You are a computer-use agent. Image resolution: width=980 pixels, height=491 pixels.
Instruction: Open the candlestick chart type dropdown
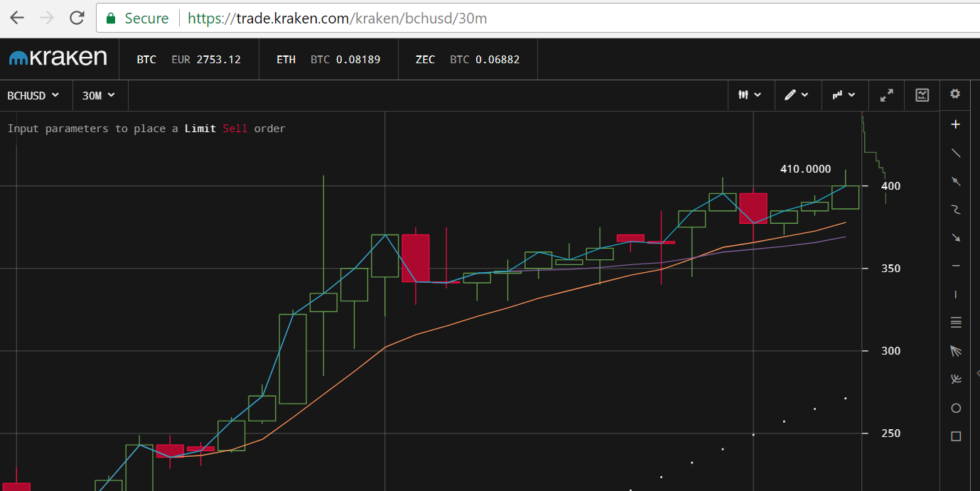pos(750,95)
